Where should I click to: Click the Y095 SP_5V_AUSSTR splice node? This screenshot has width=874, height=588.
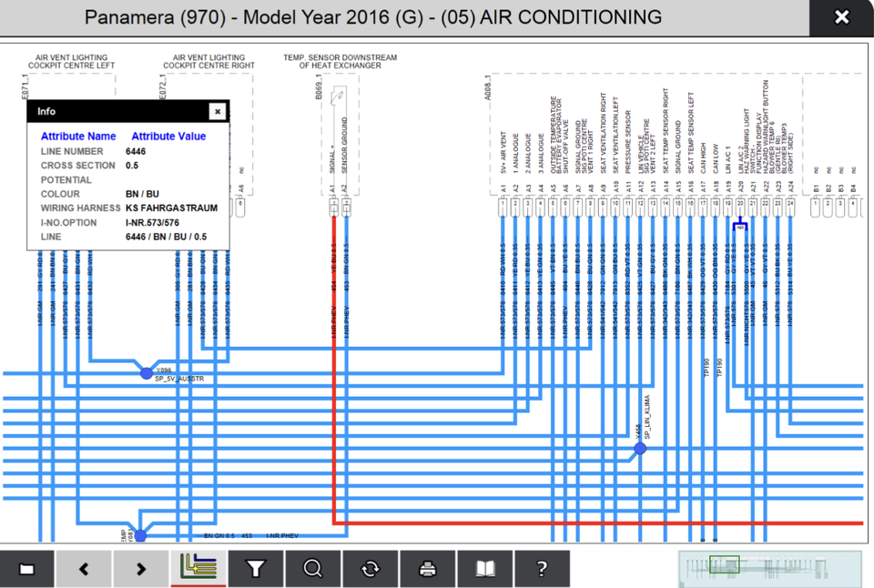(x=146, y=373)
